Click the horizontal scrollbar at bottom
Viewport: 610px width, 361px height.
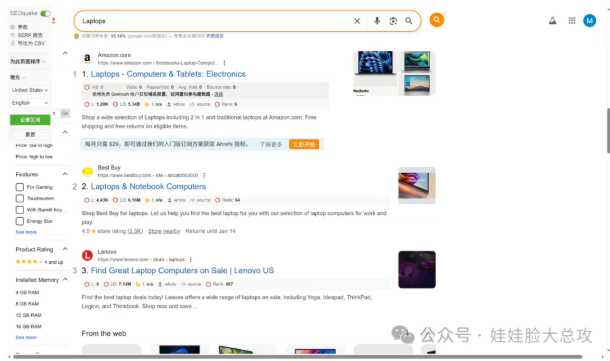point(298,357)
